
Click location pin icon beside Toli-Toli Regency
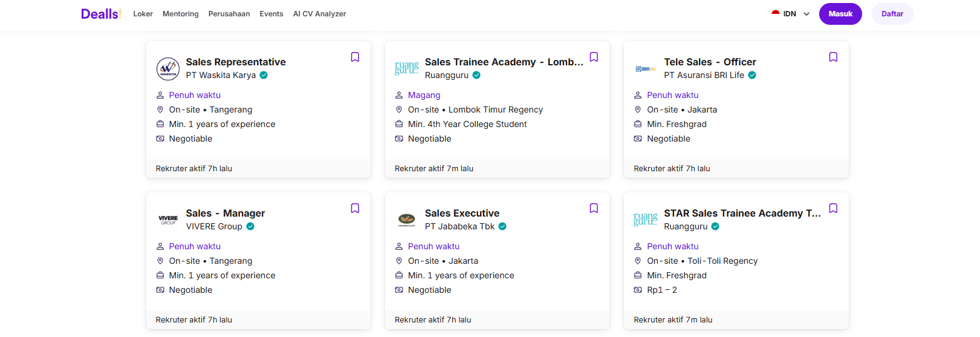point(638,261)
